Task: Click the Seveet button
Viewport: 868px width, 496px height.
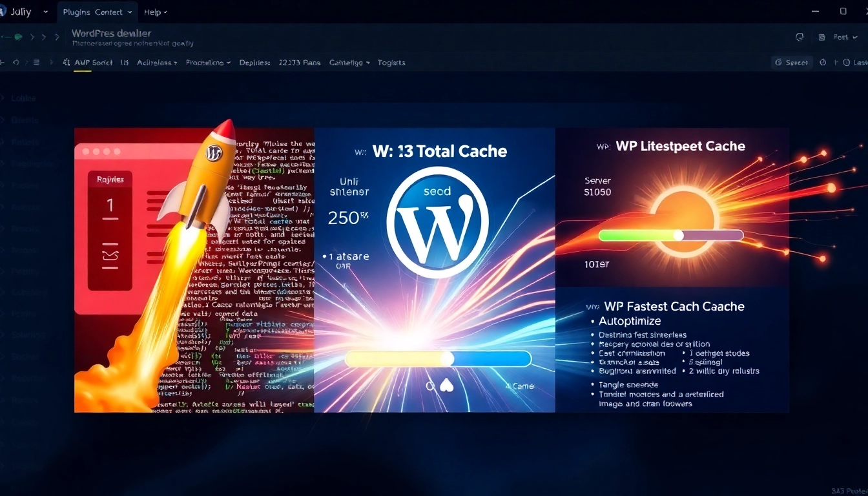Action: click(792, 63)
